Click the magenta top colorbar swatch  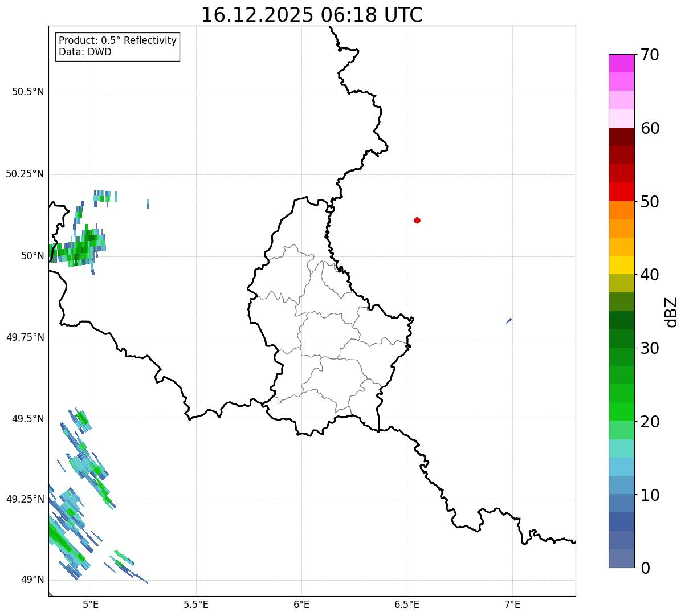coord(621,63)
